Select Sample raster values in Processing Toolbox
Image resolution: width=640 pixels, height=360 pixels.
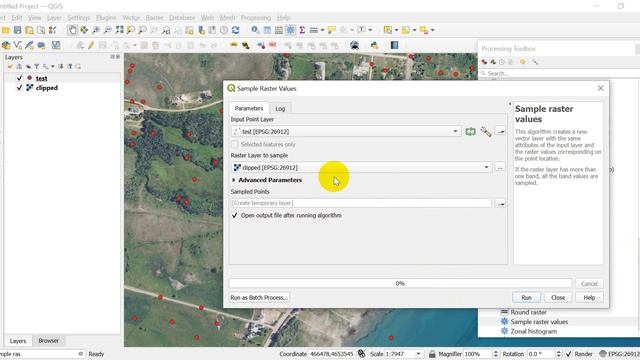point(539,322)
